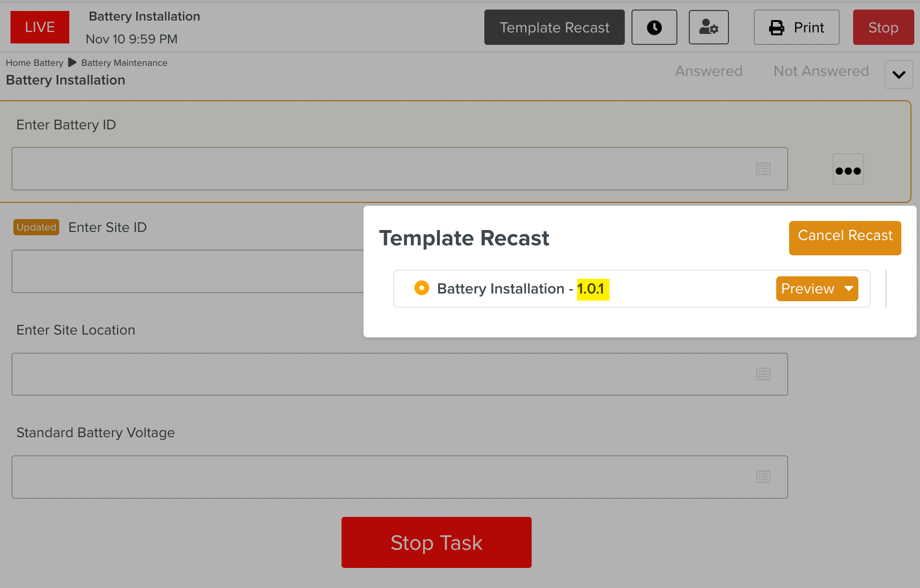Click the red Stop button in header

tap(883, 28)
